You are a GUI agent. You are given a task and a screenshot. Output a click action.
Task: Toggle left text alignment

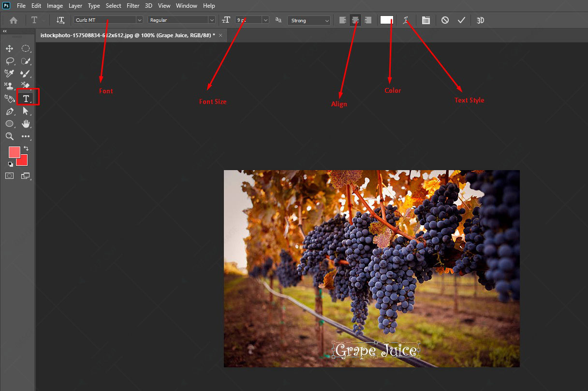click(342, 20)
